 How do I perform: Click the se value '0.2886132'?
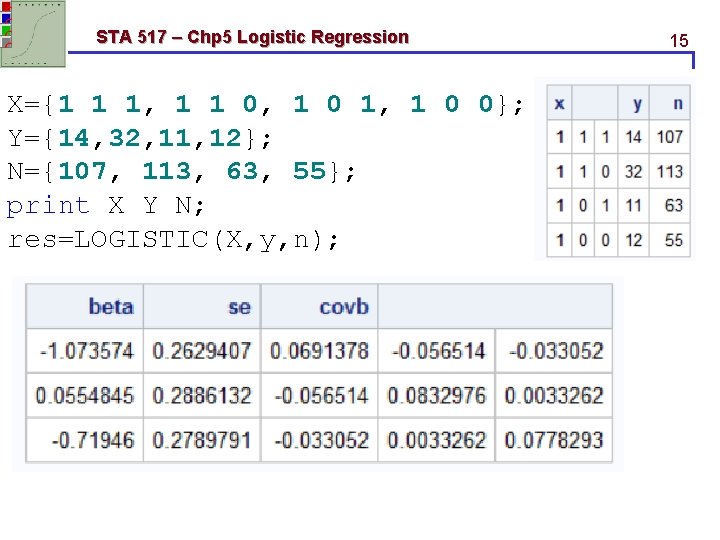(x=202, y=395)
